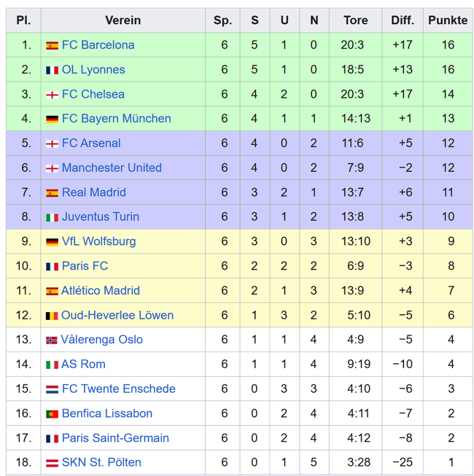Click the Austrian flag beside SKN St. Pölten
This screenshot has height=476, width=474.
(52, 464)
